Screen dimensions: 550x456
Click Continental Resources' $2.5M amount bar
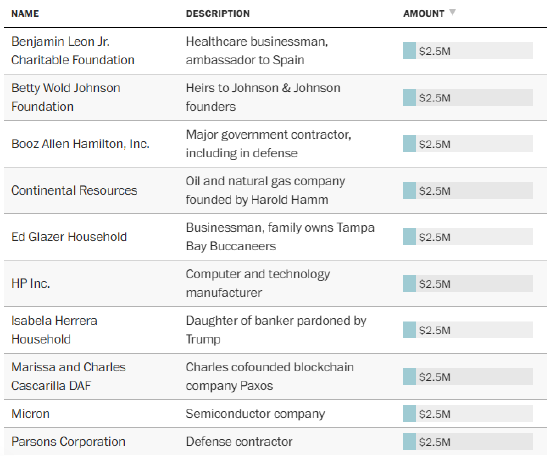468,190
